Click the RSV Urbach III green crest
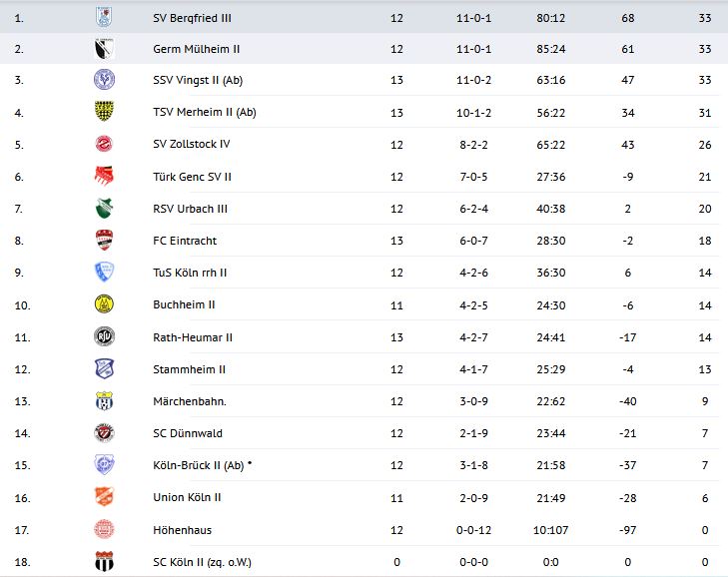 pos(104,209)
